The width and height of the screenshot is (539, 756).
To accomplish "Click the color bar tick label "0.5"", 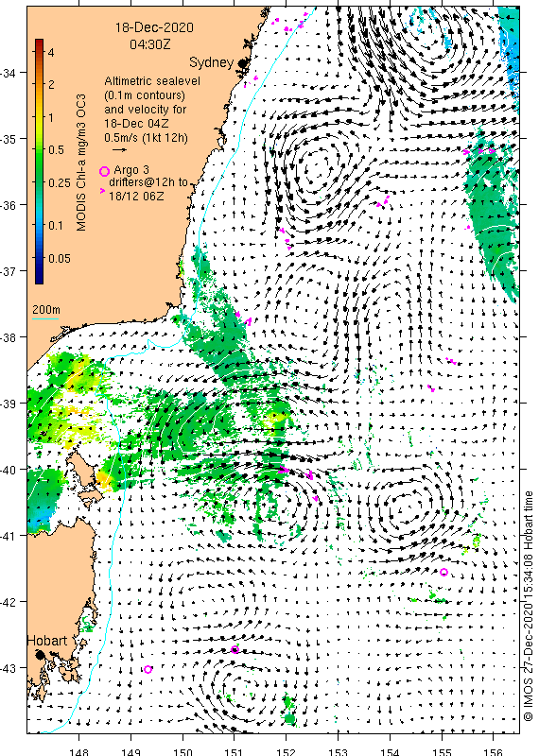I will point(57,150).
